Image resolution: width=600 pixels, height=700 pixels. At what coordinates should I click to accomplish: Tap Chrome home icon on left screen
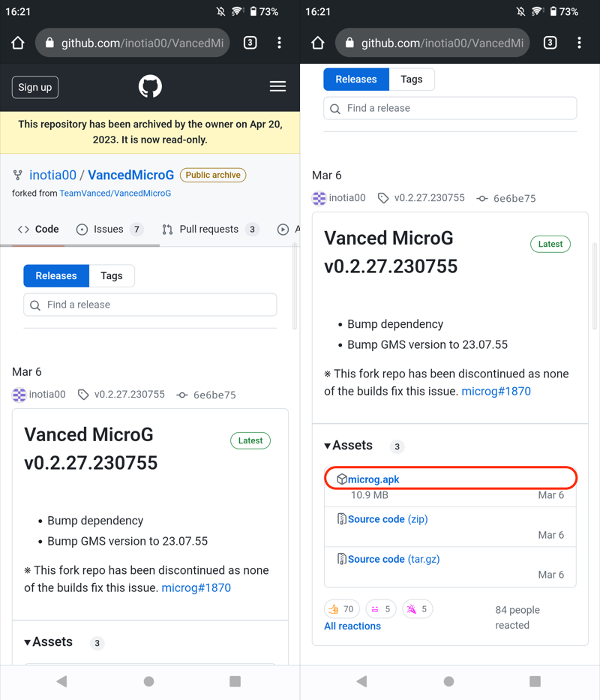(x=18, y=43)
